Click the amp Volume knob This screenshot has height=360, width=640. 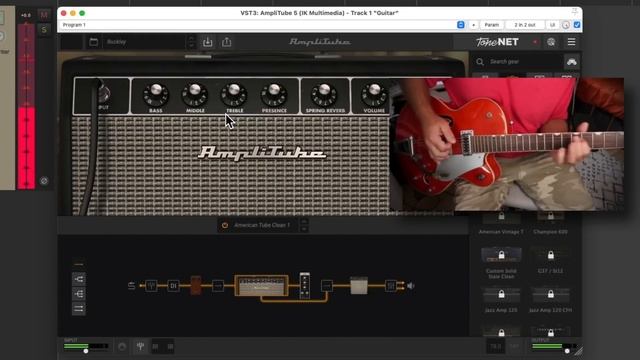(x=374, y=94)
